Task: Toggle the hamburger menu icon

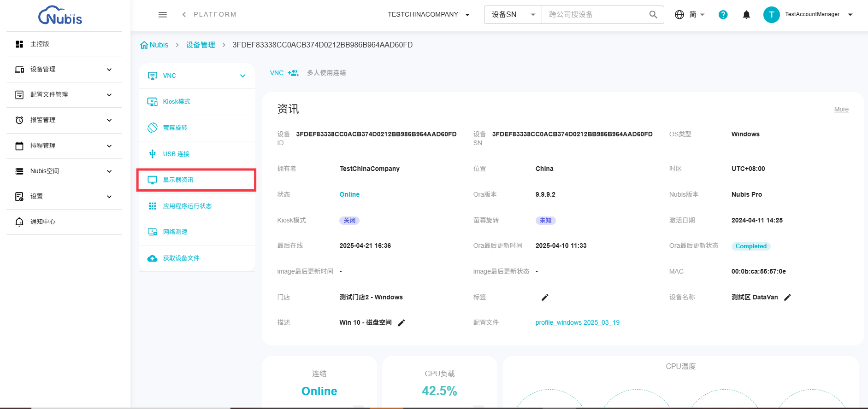Action: (163, 15)
